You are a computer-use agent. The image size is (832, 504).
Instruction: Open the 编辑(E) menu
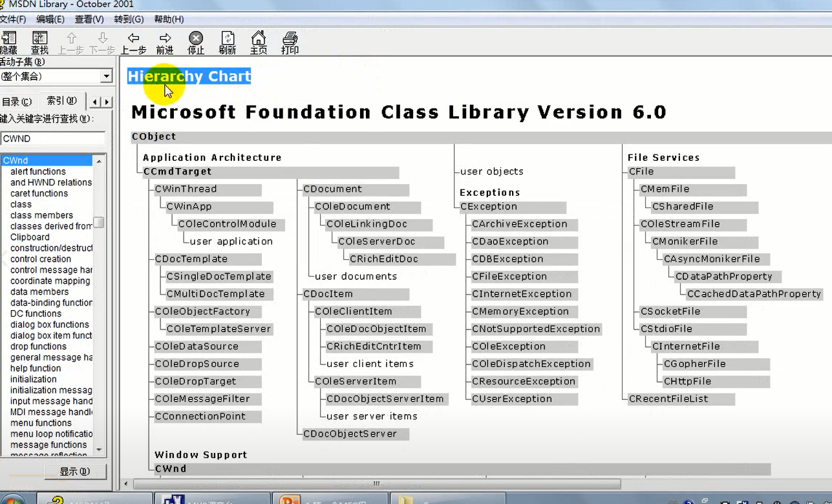coord(50,19)
